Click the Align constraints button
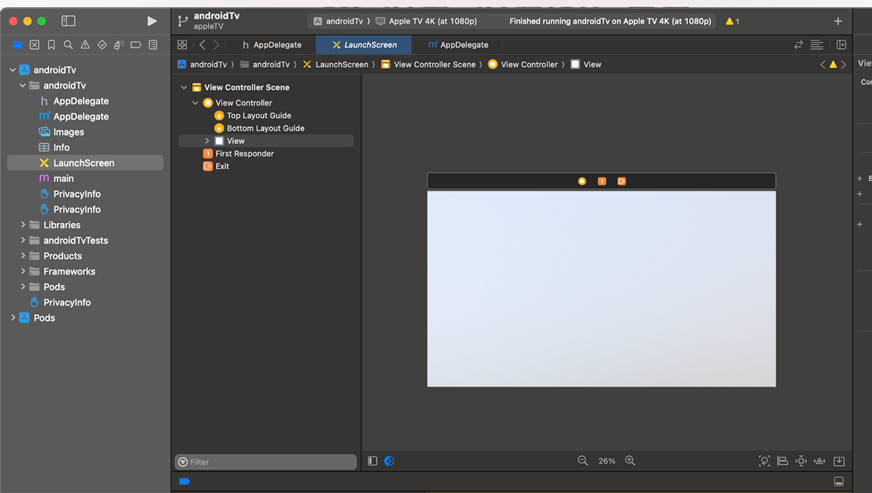The height and width of the screenshot is (493, 872). [x=782, y=461]
